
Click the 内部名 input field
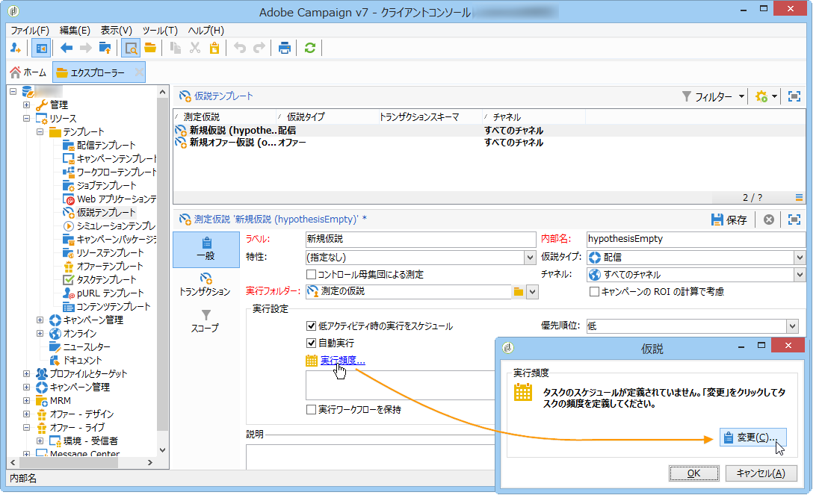pyautogui.click(x=696, y=239)
